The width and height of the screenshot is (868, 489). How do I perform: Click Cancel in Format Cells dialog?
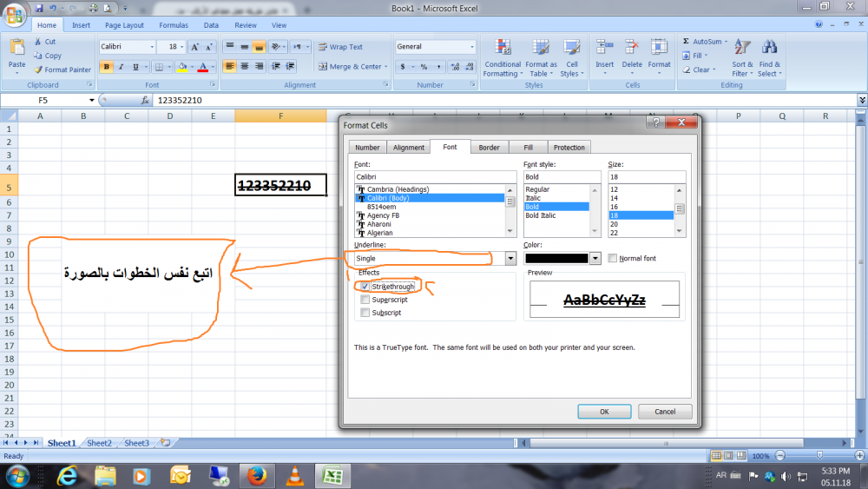tap(665, 412)
